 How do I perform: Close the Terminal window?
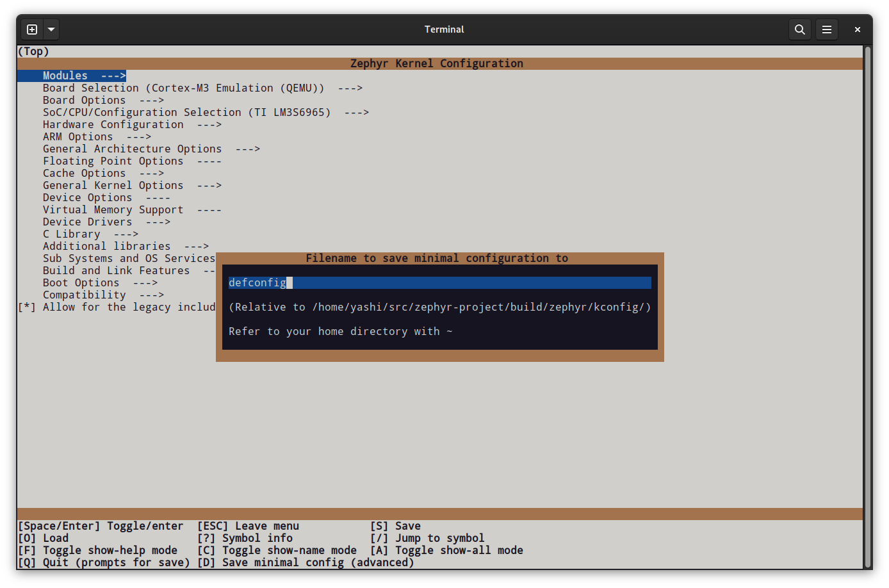[858, 29]
